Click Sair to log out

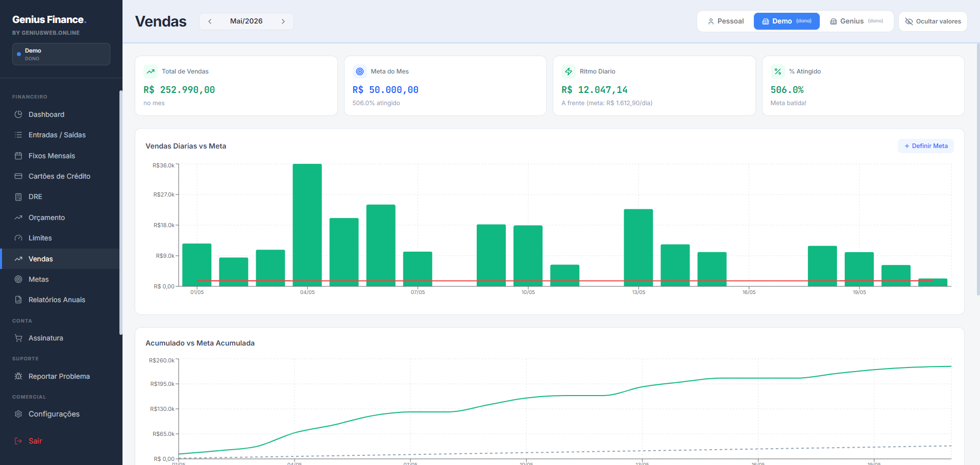(x=60, y=441)
